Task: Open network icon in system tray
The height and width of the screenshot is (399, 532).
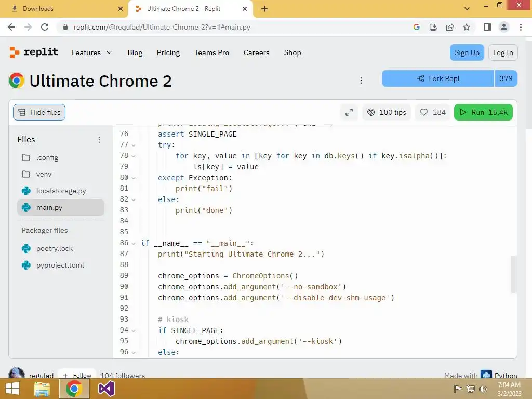Action: point(471,389)
